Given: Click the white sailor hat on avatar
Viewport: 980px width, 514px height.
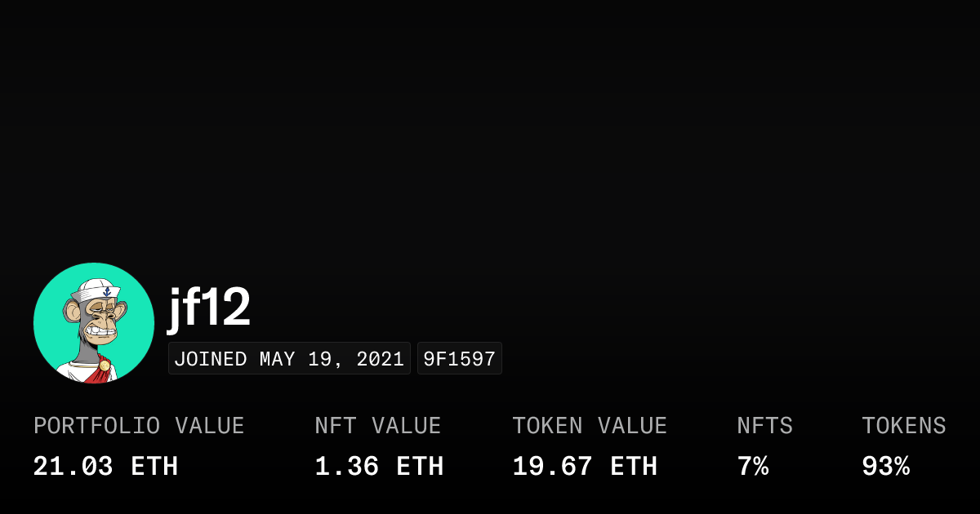Looking at the screenshot, I should [x=98, y=290].
